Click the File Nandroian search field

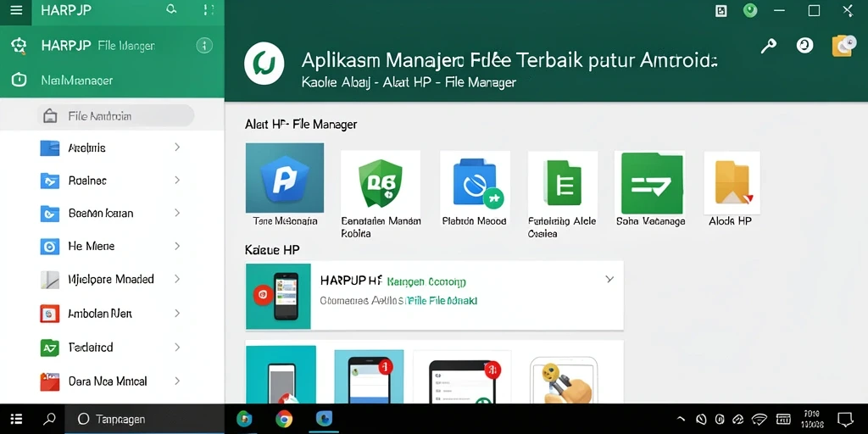click(115, 115)
